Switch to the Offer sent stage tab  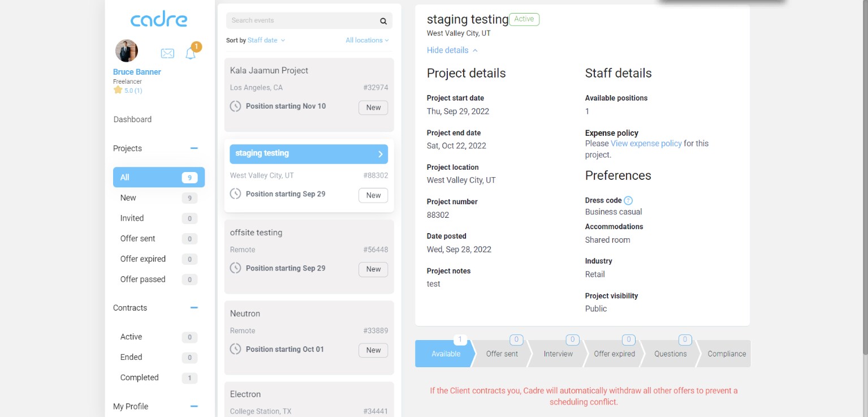(502, 354)
